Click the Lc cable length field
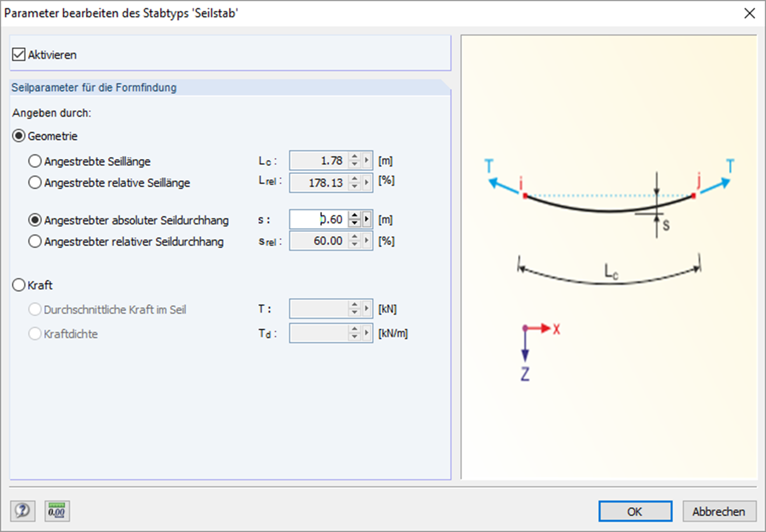The image size is (766, 532). coord(318,161)
